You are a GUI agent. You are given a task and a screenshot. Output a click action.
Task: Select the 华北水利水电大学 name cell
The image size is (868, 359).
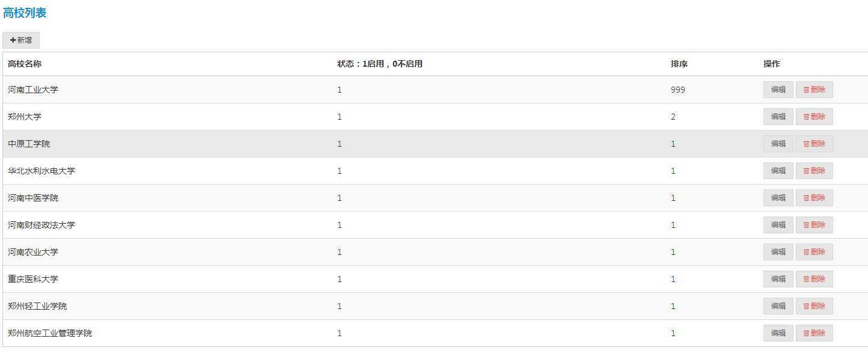41,171
